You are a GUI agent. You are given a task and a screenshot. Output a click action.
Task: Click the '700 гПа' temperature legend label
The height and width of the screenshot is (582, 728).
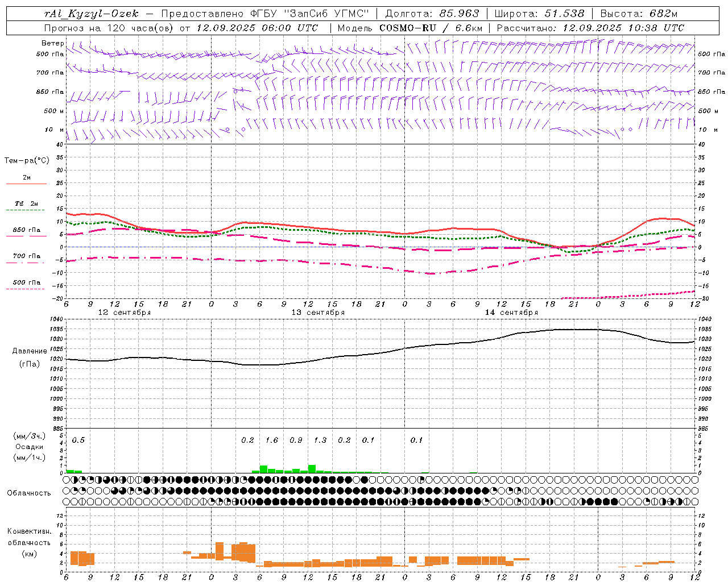pos(27,256)
